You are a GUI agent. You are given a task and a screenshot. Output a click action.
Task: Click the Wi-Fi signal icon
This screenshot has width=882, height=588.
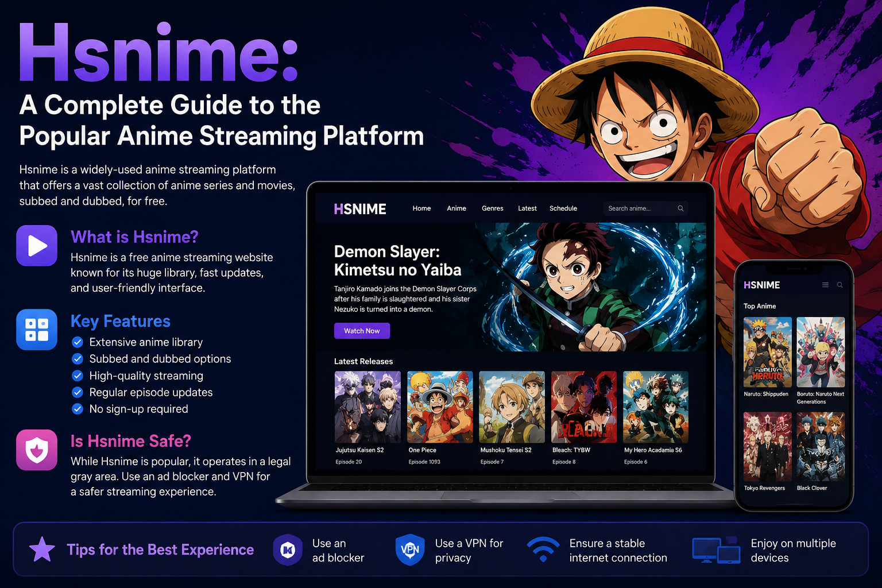(x=543, y=550)
